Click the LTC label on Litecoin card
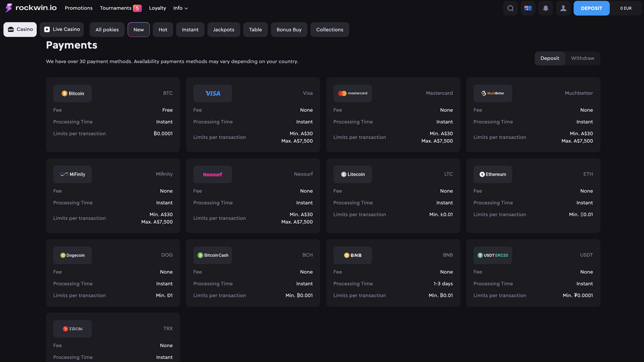 (x=448, y=174)
